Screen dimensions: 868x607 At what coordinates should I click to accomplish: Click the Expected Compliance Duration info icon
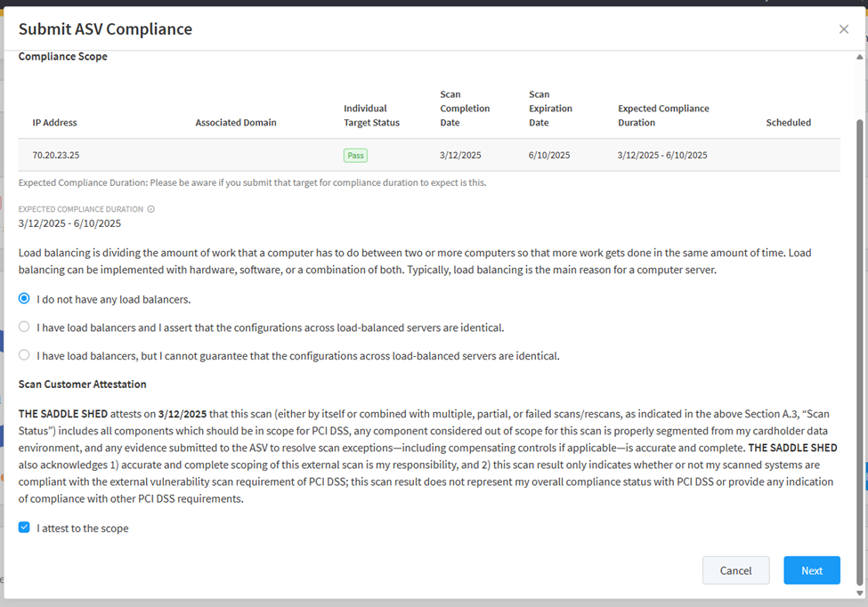click(x=151, y=209)
